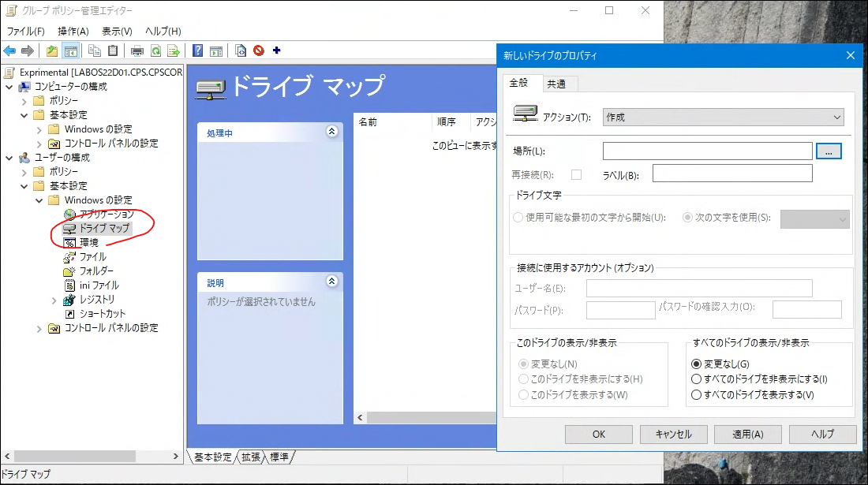Viewport: 868px width, 485px height.
Task: Collapse the 説明 panel chevron
Action: point(331,282)
